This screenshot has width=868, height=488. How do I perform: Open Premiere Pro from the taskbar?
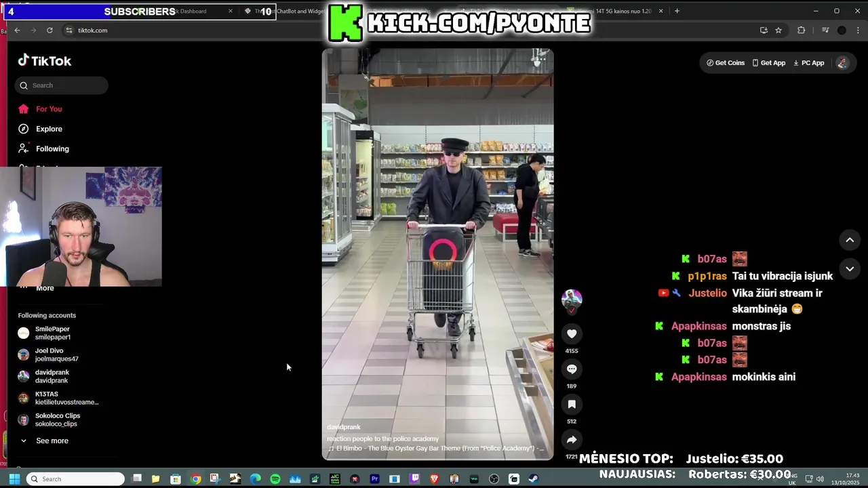[374, 479]
